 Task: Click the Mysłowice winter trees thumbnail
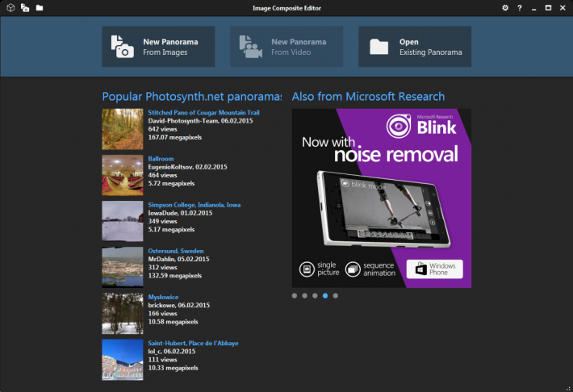123,314
